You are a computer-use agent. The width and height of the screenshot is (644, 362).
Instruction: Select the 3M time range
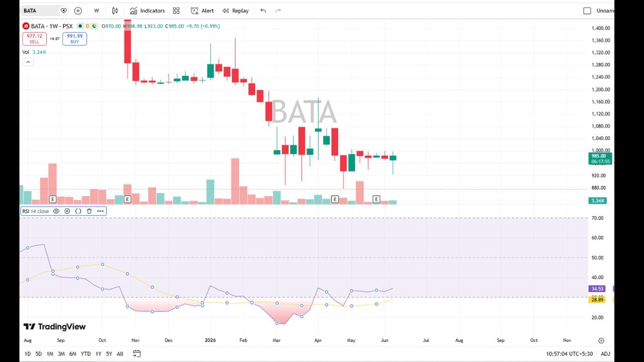coord(61,354)
